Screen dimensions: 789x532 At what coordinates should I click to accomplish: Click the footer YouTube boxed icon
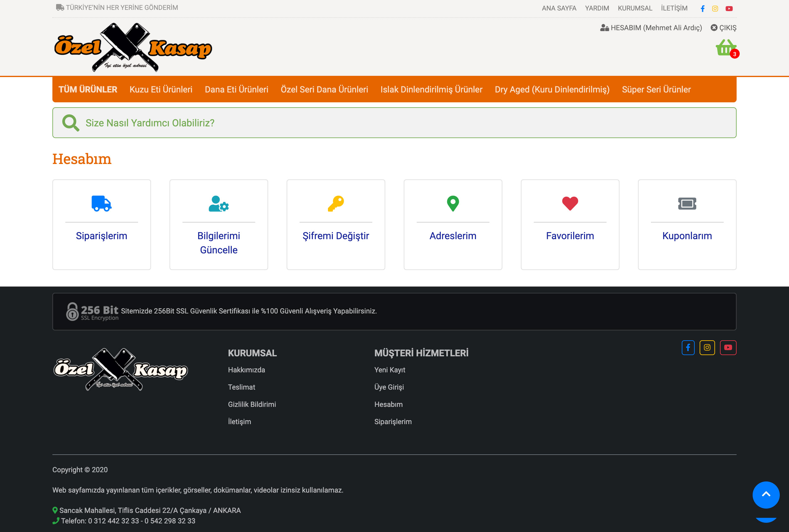pyautogui.click(x=728, y=347)
